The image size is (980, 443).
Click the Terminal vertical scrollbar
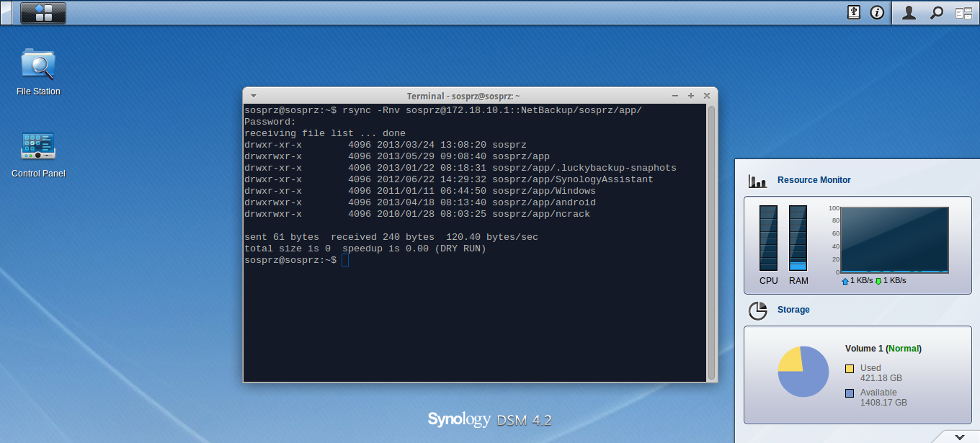712,242
